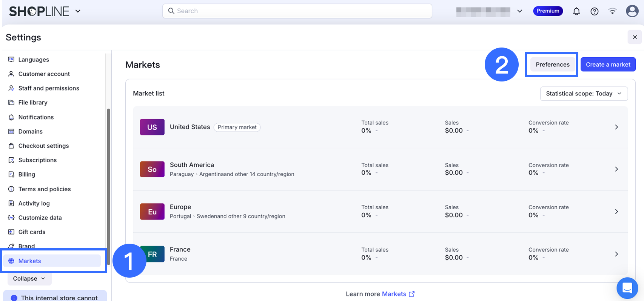The height and width of the screenshot is (301, 644).
Task: Click the Wi-Fi status icon
Action: coord(612,11)
